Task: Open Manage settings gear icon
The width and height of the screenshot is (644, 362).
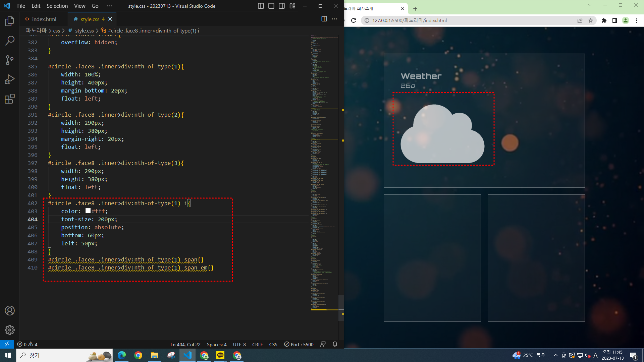Action: tap(10, 330)
